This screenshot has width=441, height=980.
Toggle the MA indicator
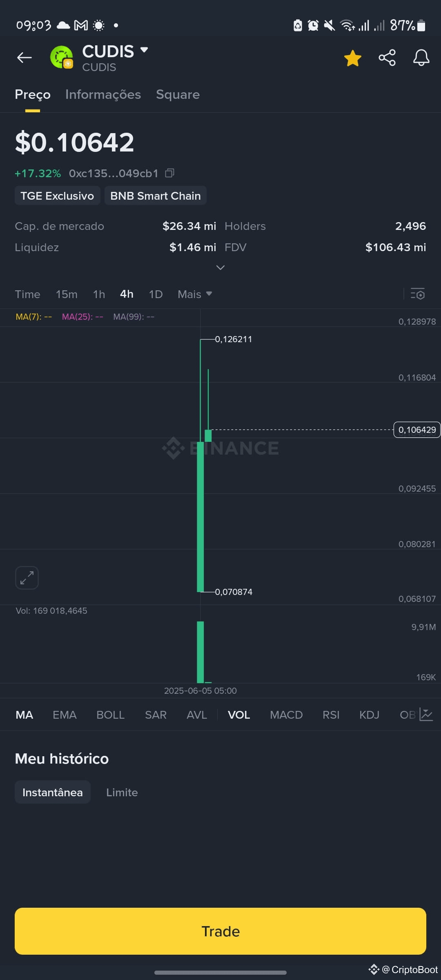coord(24,715)
